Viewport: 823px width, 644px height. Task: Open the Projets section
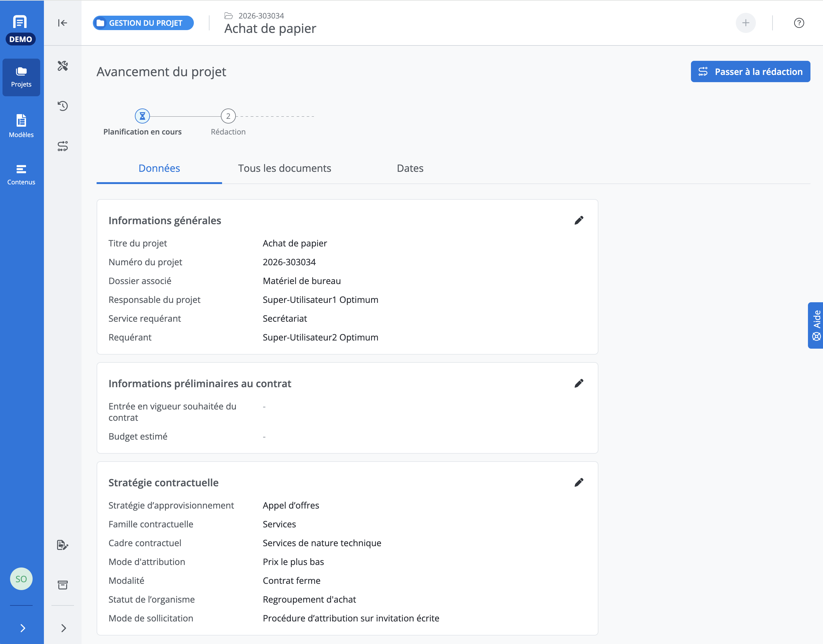tap(21, 77)
